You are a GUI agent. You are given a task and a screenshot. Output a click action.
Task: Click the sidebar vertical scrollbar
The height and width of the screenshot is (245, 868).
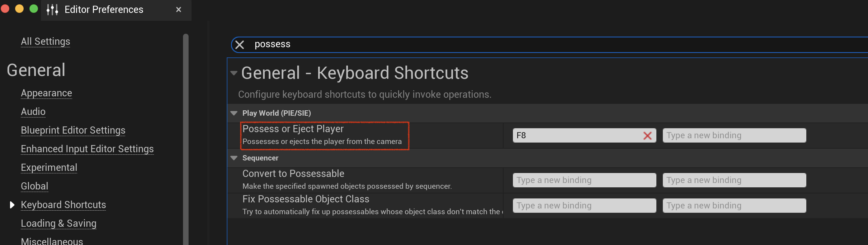click(185, 140)
